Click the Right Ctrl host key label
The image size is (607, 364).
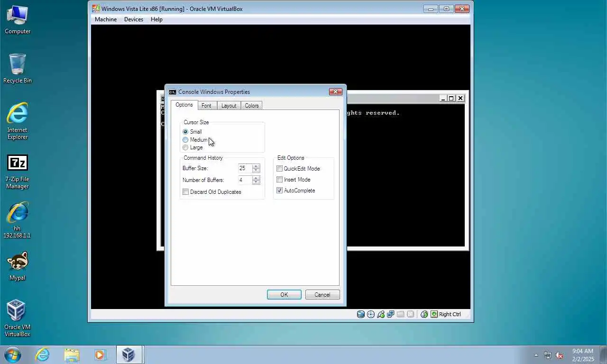(450, 314)
